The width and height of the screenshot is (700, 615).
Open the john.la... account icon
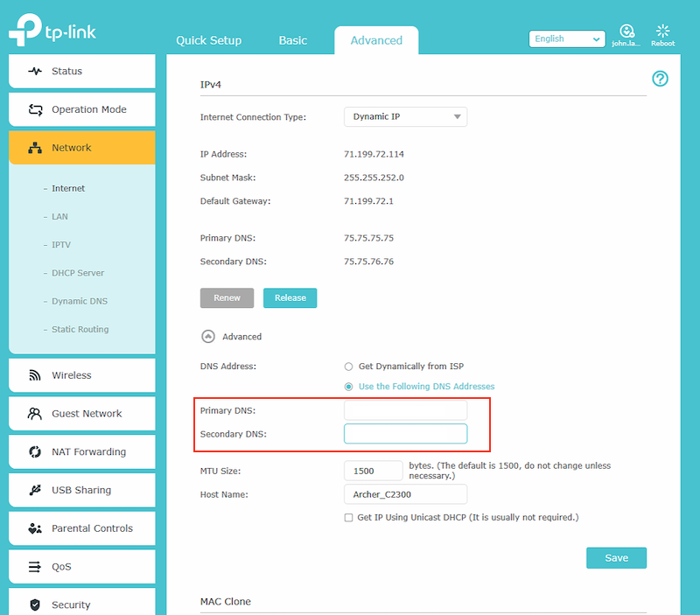pyautogui.click(x=626, y=31)
